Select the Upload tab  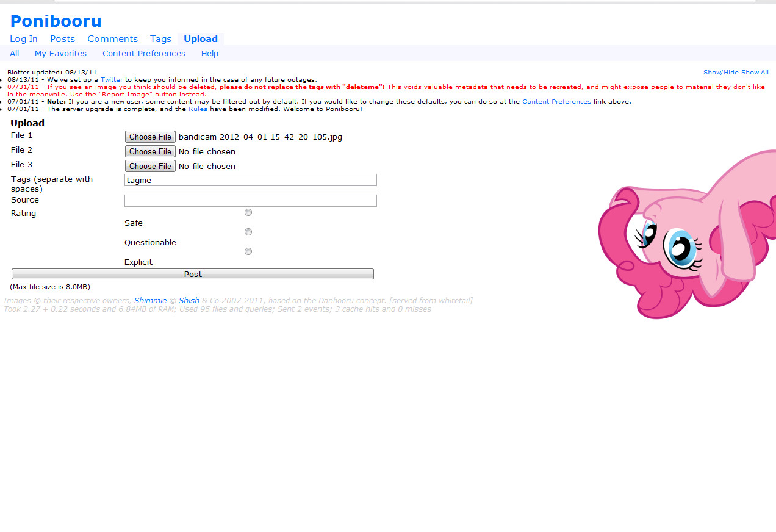point(201,39)
